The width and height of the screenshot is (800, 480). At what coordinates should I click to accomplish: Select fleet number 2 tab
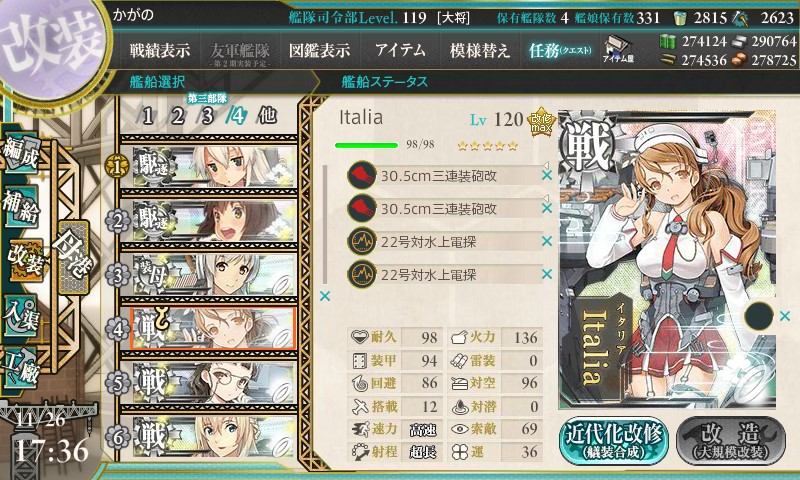pyautogui.click(x=178, y=116)
